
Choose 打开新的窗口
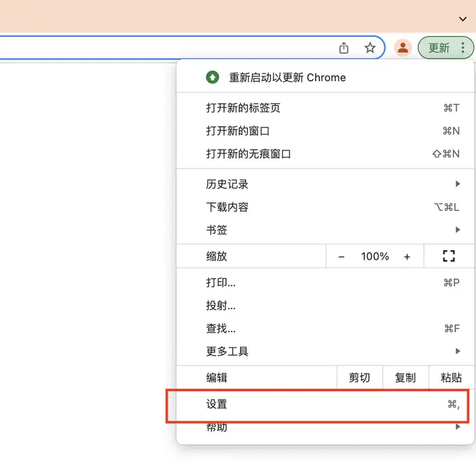click(325, 131)
